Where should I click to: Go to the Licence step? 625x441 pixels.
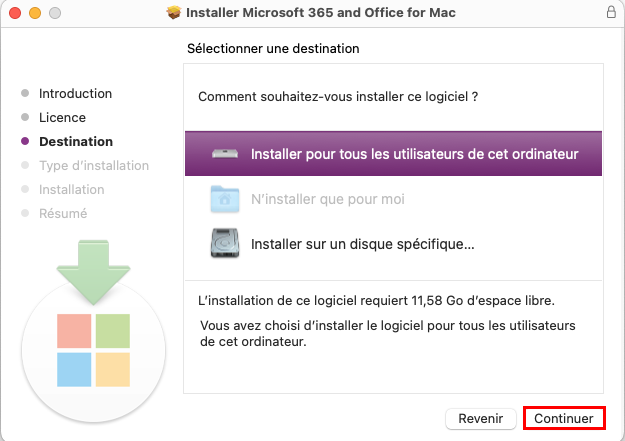(x=62, y=117)
